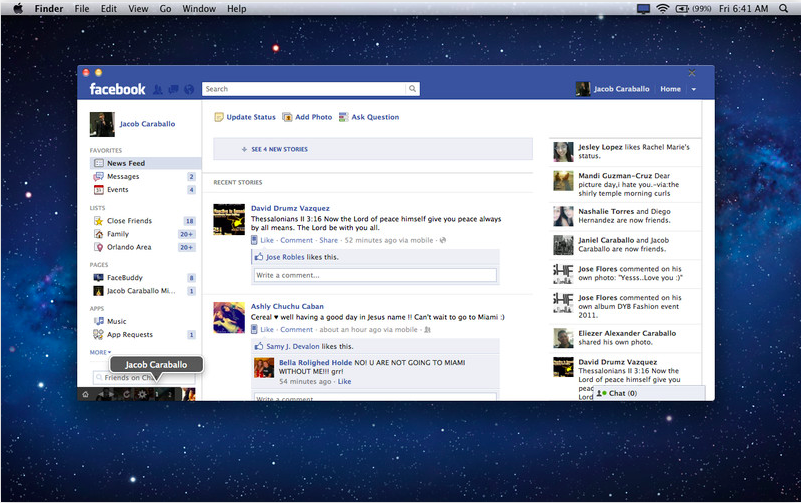Viewport: 801px width, 503px height.
Task: Go forward with the right arrow
Action: (x=111, y=394)
